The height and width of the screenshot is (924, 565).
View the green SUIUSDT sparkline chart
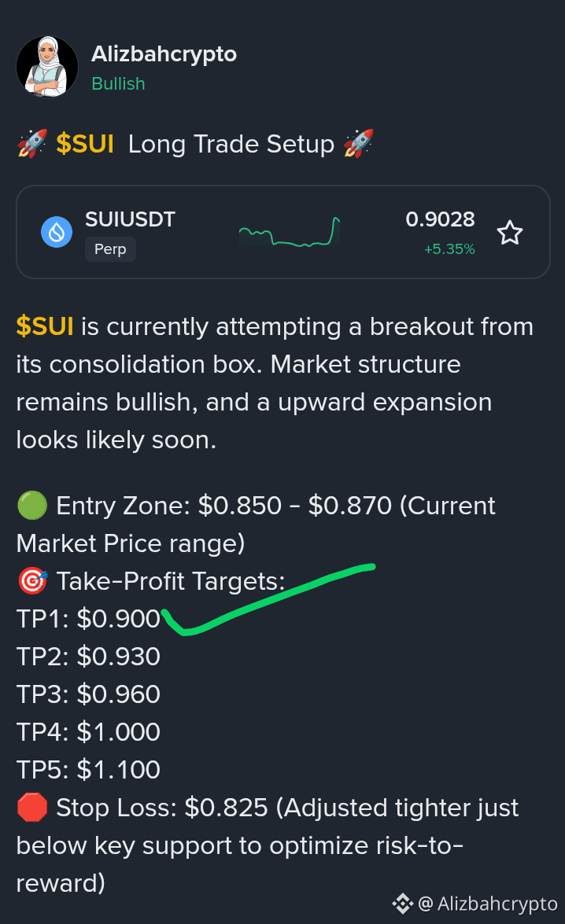(x=289, y=231)
